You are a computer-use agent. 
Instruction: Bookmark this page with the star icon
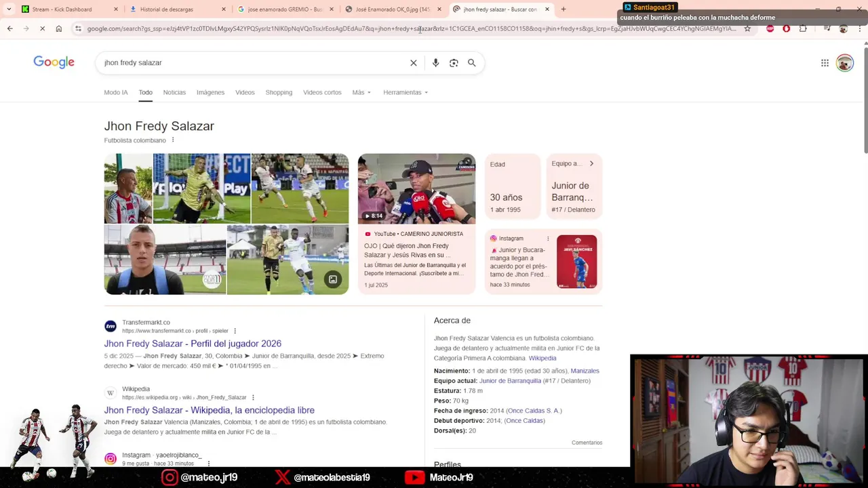pyautogui.click(x=747, y=28)
